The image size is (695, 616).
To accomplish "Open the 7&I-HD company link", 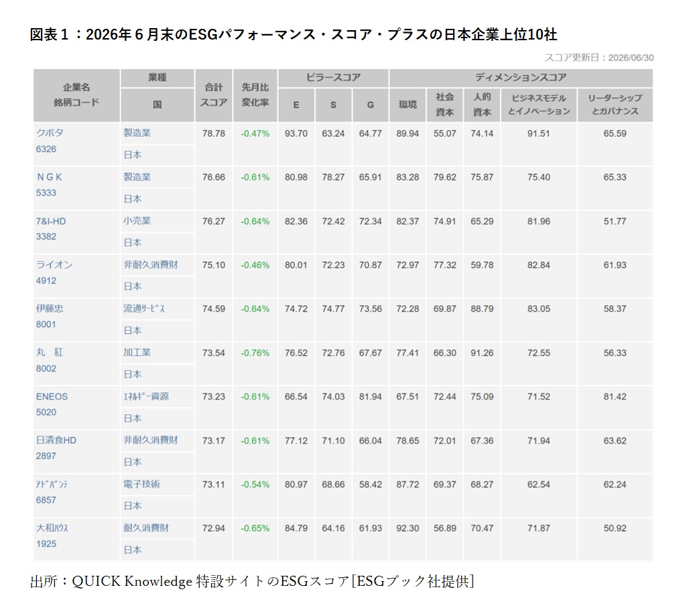I will [51, 221].
